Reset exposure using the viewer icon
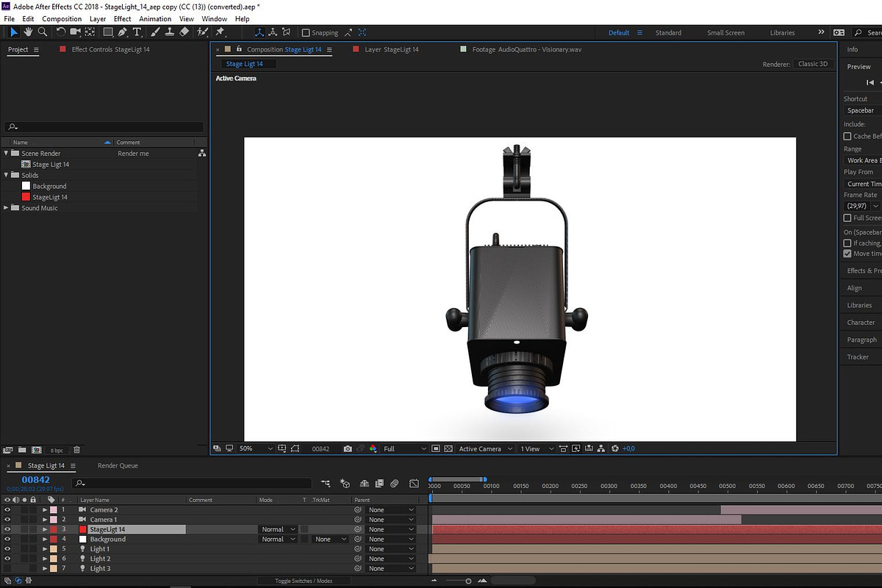The width and height of the screenshot is (882, 588). [615, 448]
